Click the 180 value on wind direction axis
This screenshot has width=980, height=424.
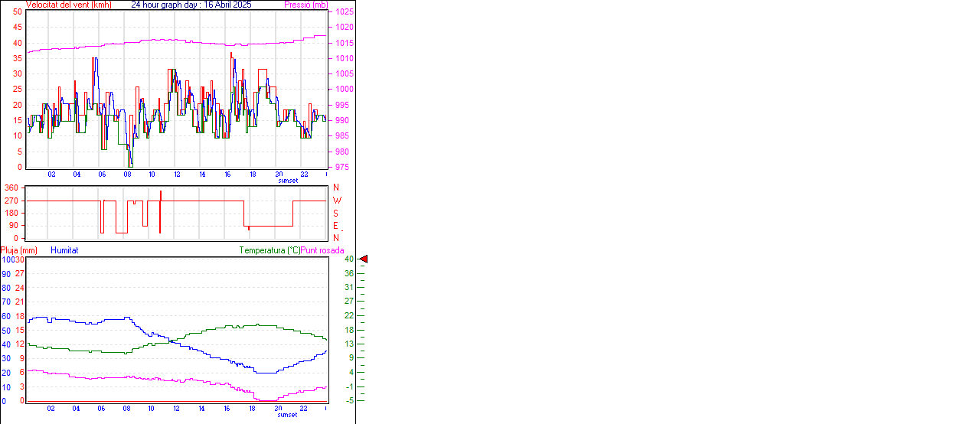click(11, 213)
